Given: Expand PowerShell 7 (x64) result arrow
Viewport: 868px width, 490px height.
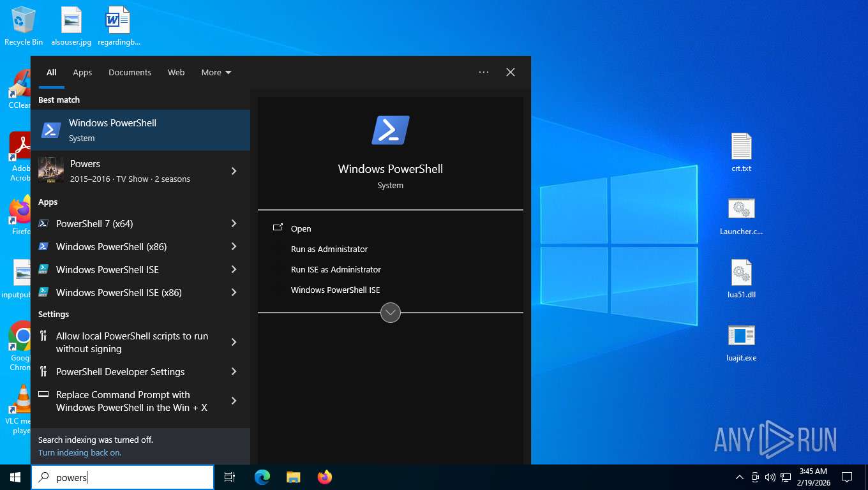Looking at the screenshot, I should 234,223.
